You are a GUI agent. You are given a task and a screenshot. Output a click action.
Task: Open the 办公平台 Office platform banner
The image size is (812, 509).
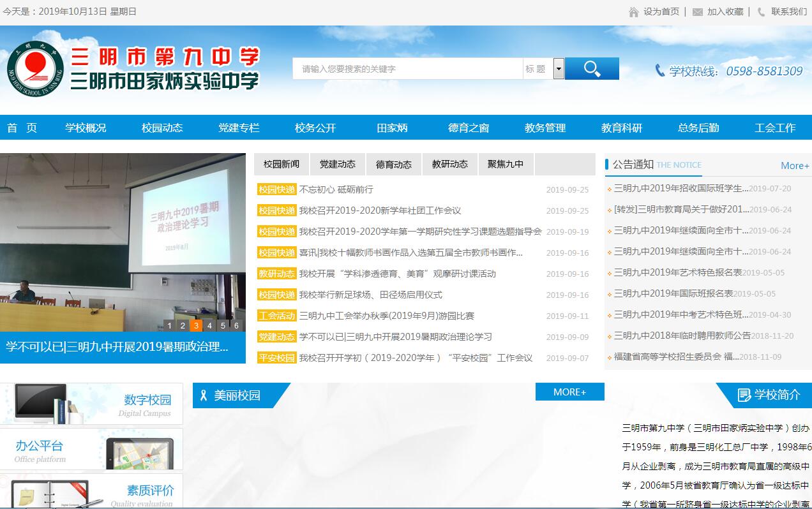click(91, 449)
